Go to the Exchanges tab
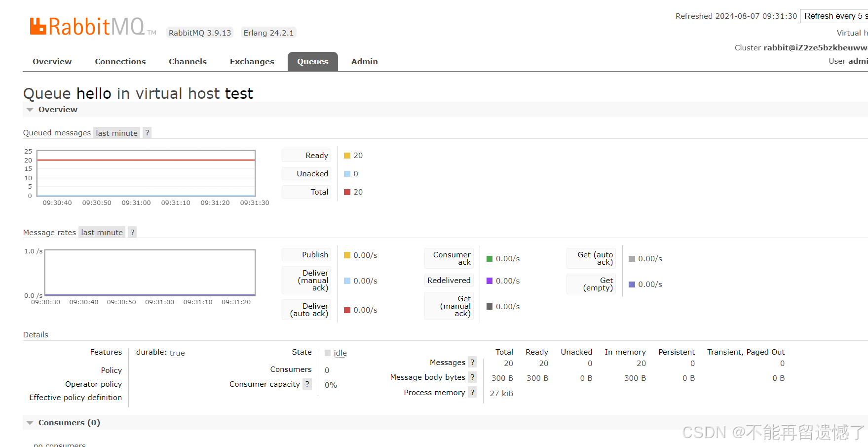This screenshot has height=447, width=868. 252,61
